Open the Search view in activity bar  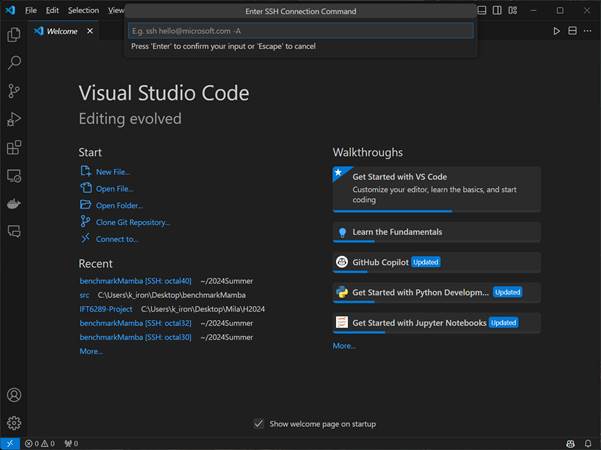pyautogui.click(x=14, y=62)
